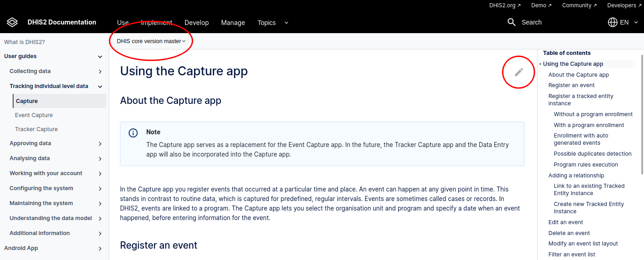Expand the Collecting data section
Screen dimensions: 644x260
[100, 71]
